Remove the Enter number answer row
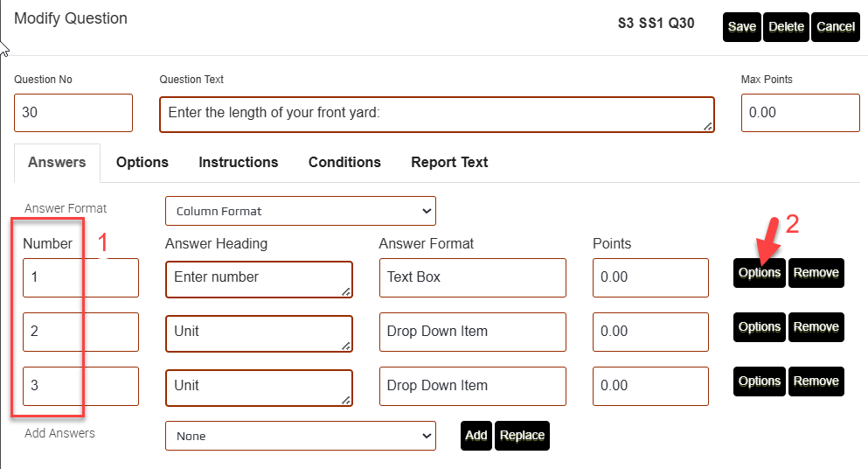The width and height of the screenshot is (868, 469). click(x=816, y=273)
